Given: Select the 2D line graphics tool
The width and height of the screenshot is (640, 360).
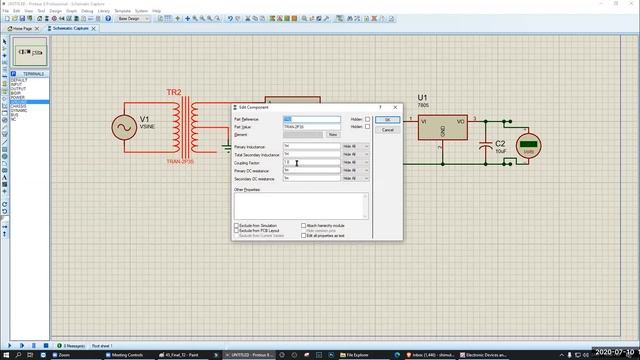Looking at the screenshot, I should (4, 142).
